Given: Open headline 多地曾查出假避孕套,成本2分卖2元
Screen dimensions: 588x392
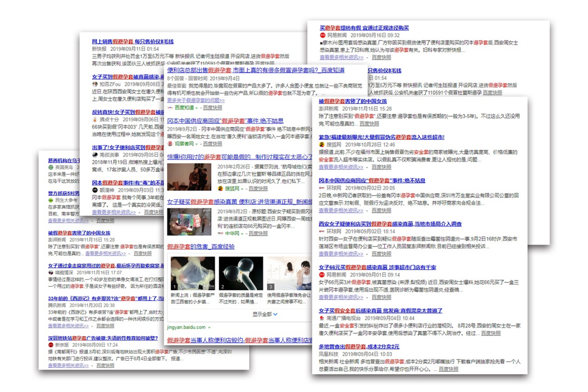Looking at the screenshot, I should pos(359,347).
